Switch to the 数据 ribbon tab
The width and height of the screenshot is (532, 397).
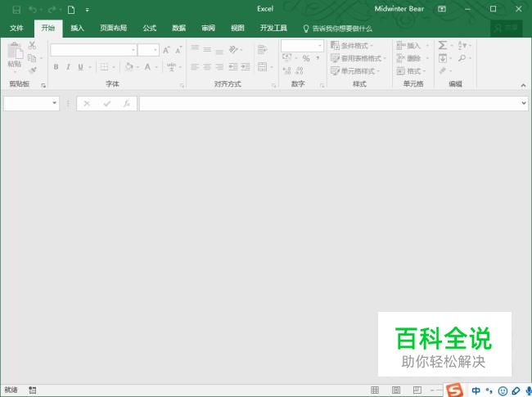tap(178, 28)
